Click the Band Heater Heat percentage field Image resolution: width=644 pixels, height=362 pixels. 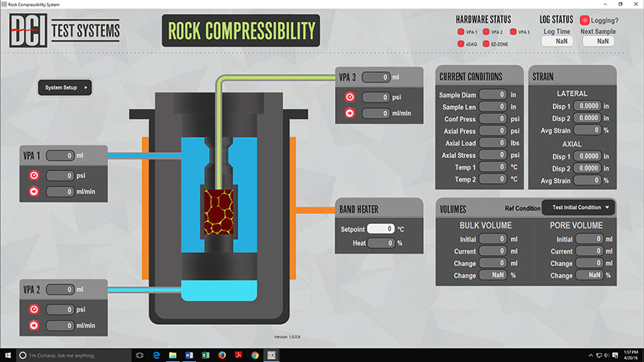380,243
